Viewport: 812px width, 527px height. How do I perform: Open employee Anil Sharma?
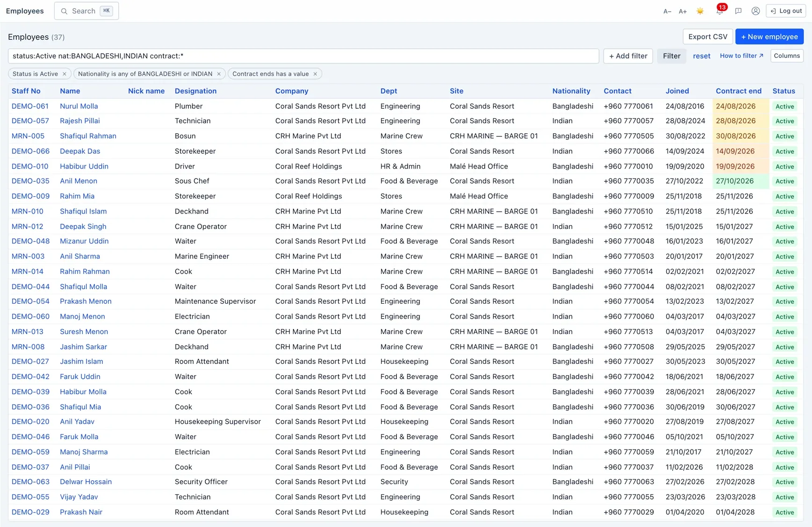(x=80, y=256)
